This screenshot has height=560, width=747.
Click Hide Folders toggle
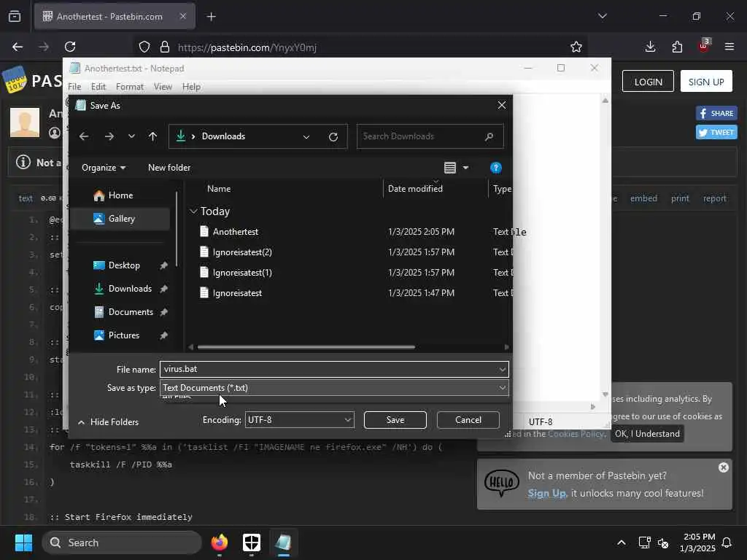pos(108,422)
